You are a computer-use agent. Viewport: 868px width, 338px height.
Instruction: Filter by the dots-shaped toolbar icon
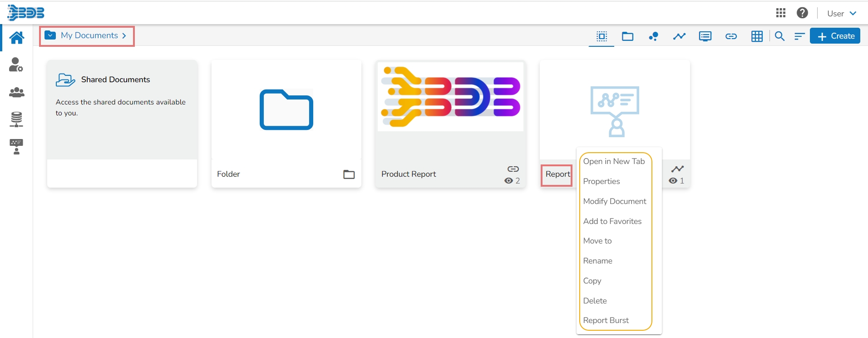pos(654,36)
